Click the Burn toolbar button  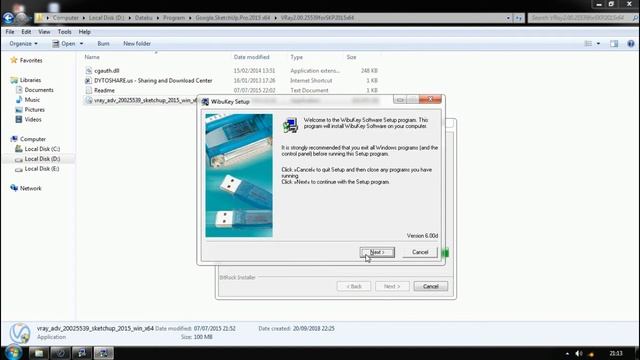tap(103, 44)
